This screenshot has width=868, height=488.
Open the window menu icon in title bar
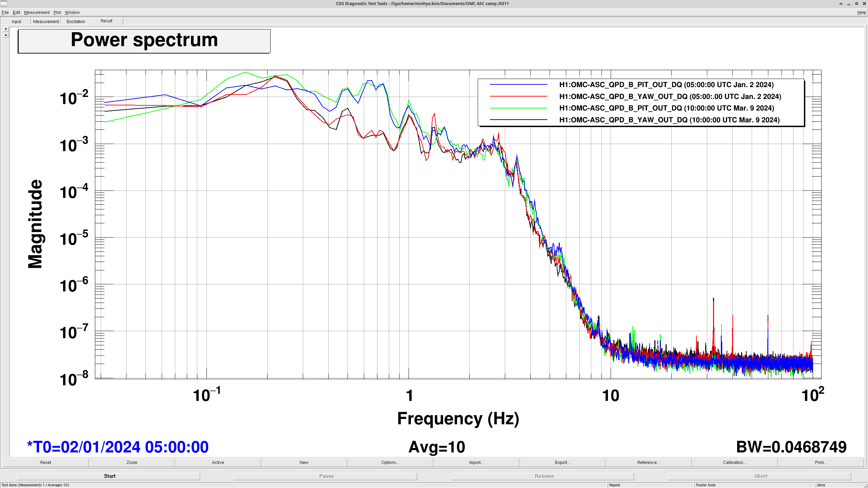click(4, 3)
